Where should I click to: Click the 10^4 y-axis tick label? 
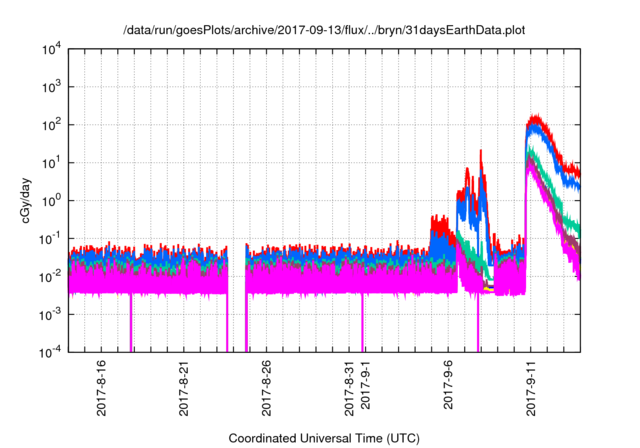click(x=51, y=49)
